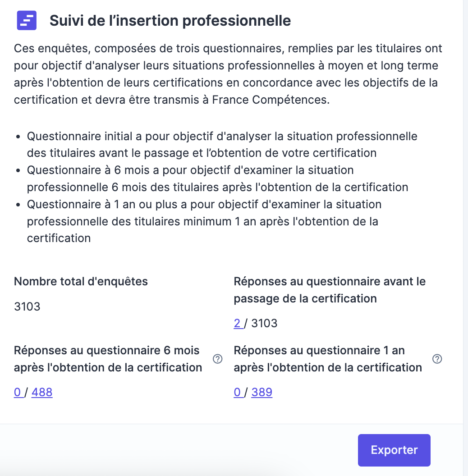Click the purple logo icon beside the title
The height and width of the screenshot is (476, 468).
coord(27,20)
